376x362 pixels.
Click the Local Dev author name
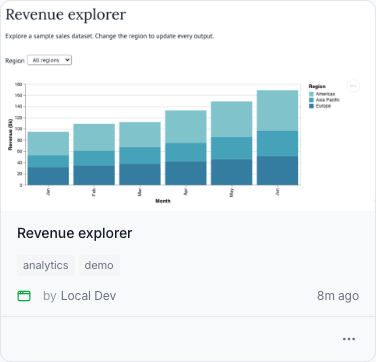click(88, 296)
